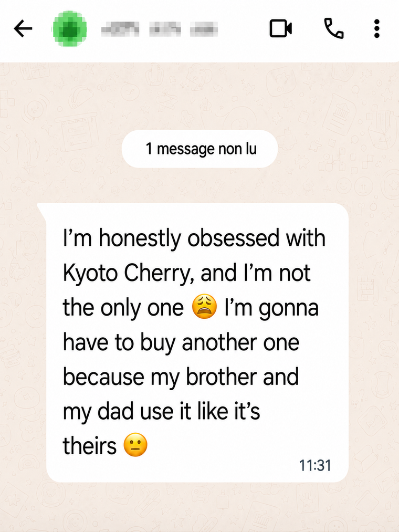The width and height of the screenshot is (399, 532).
Task: Click the word "theirs" in the message
Action: point(90,445)
